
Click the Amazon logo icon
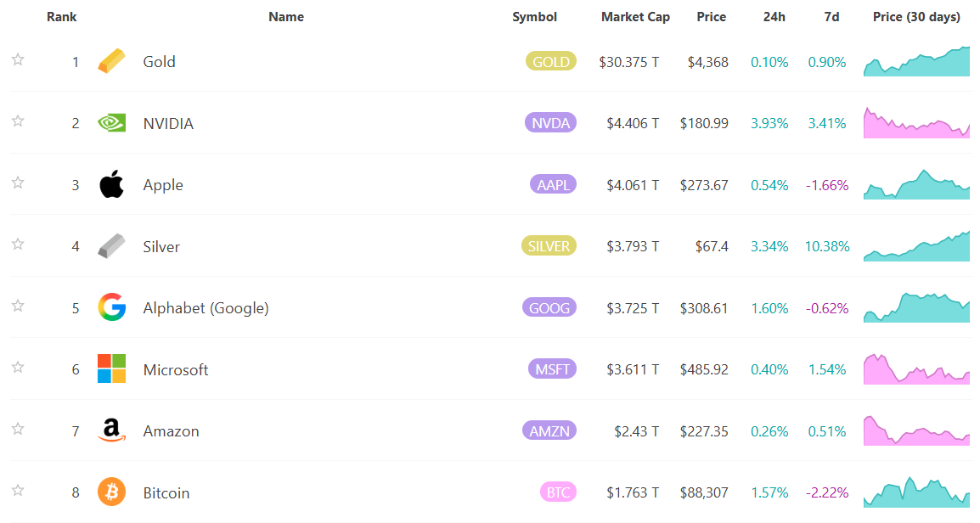pos(111,430)
